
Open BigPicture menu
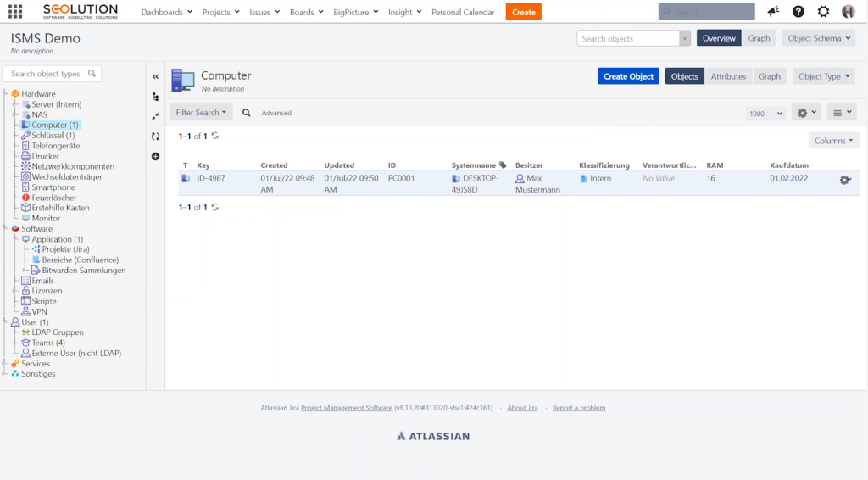[x=355, y=12]
